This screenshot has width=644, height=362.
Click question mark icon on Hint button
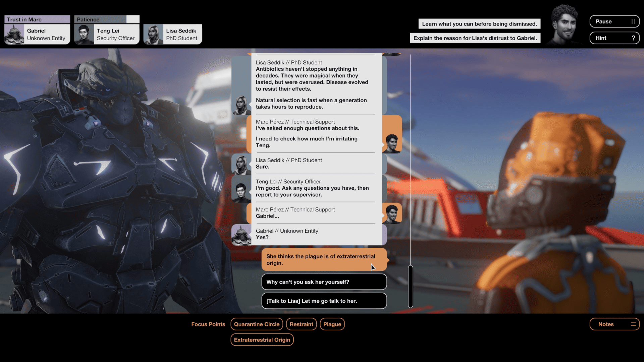point(633,38)
